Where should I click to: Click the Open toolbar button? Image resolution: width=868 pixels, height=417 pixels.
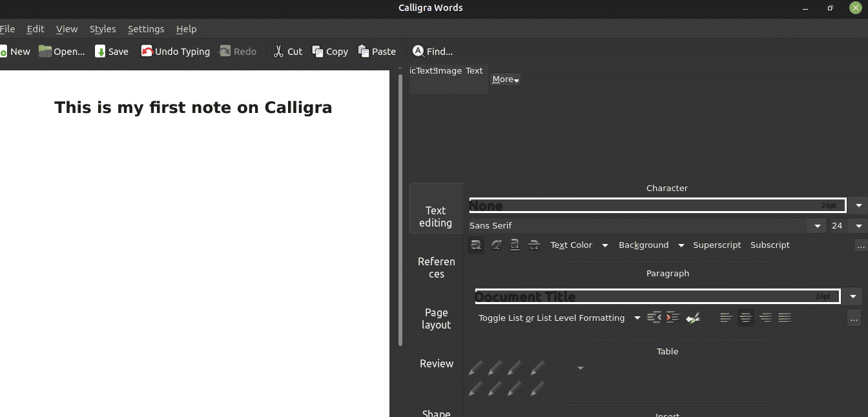[x=62, y=52]
